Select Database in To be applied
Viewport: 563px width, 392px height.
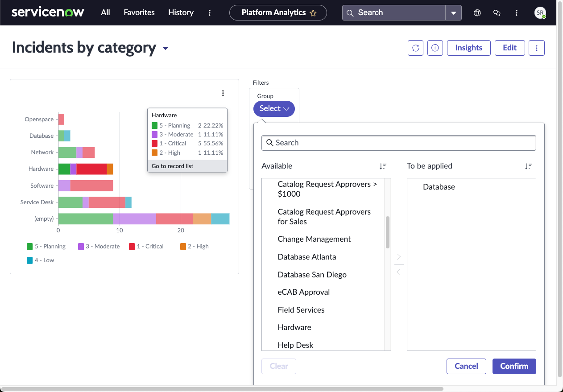click(439, 187)
